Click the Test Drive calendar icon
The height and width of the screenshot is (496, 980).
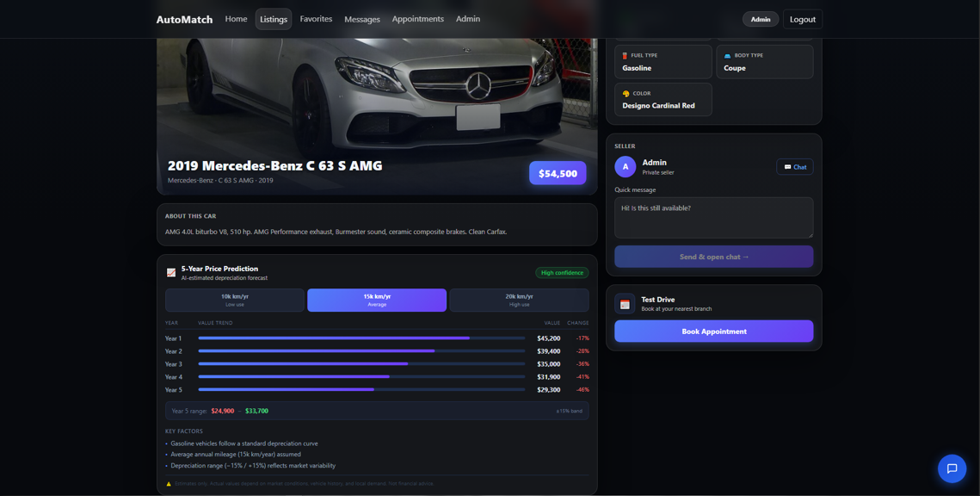pyautogui.click(x=625, y=304)
